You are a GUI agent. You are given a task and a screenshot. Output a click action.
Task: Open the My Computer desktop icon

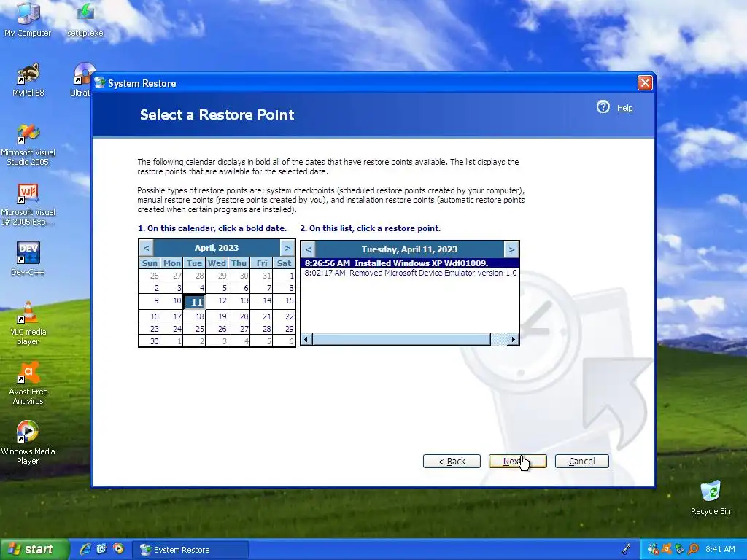28,20
